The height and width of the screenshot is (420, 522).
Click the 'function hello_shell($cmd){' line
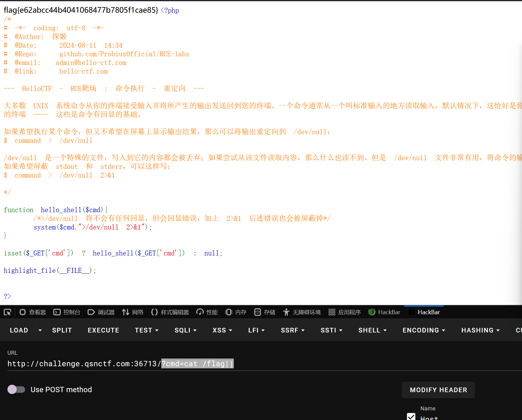pos(56,210)
